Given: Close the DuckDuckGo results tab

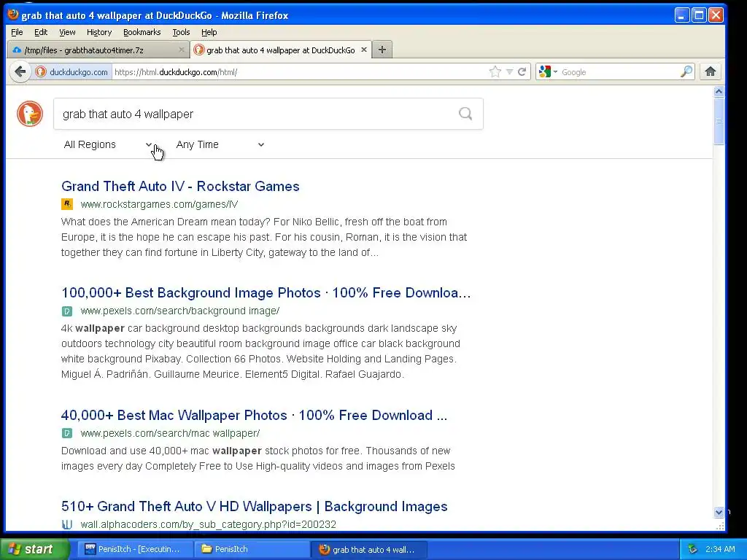Looking at the screenshot, I should 364,50.
